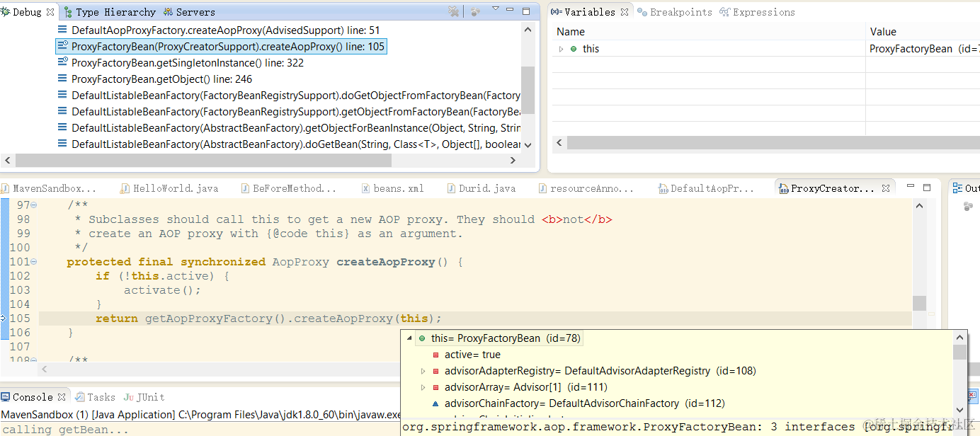Image resolution: width=980 pixels, height=436 pixels.
Task: Expand advisorArray in the hover popup
Action: [423, 387]
